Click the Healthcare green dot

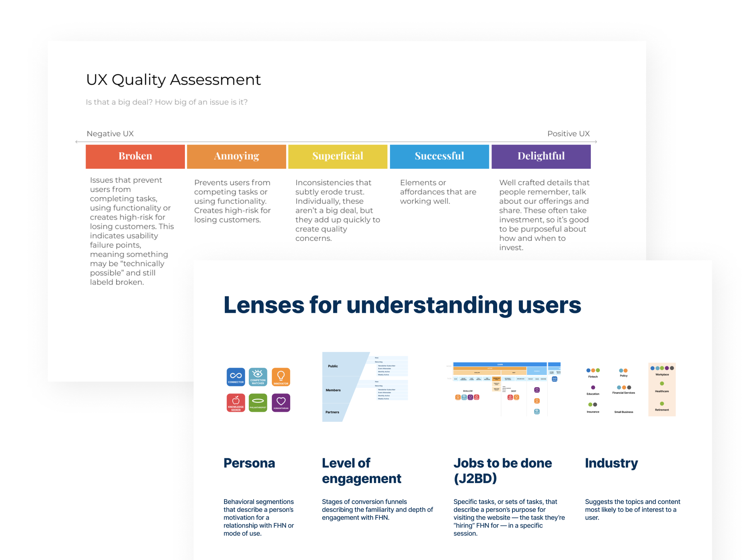pyautogui.click(x=662, y=383)
